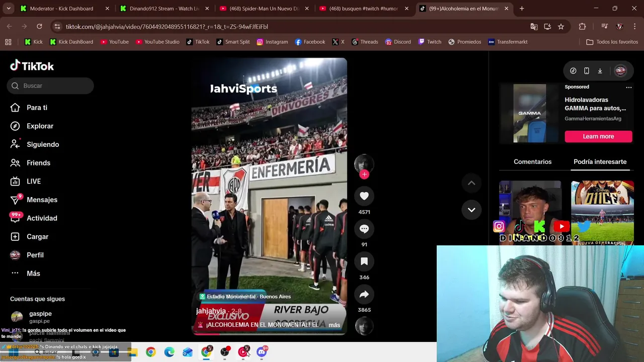This screenshot has width=644, height=362.
Task: Open a new browser tab
Action: pyautogui.click(x=522, y=9)
